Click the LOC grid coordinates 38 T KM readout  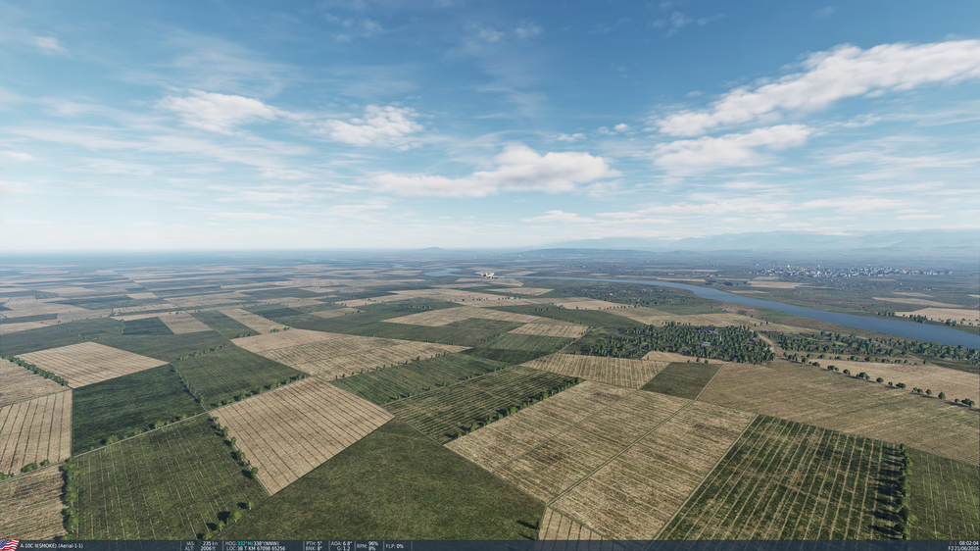point(256,548)
